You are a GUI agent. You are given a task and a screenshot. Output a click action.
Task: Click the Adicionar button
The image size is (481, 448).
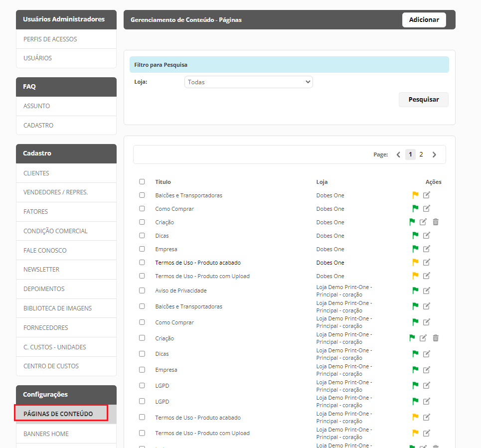[424, 19]
